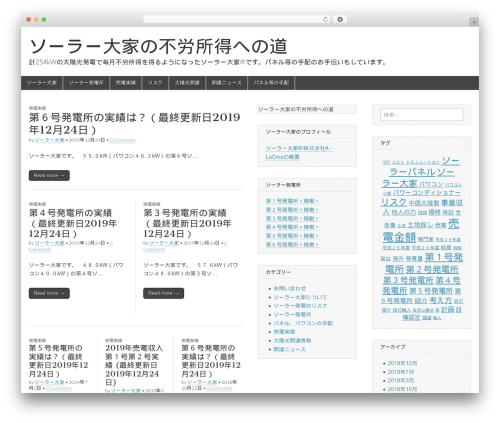
Task: Click the 土地探し tag in the tag cloud
Action: (420, 225)
